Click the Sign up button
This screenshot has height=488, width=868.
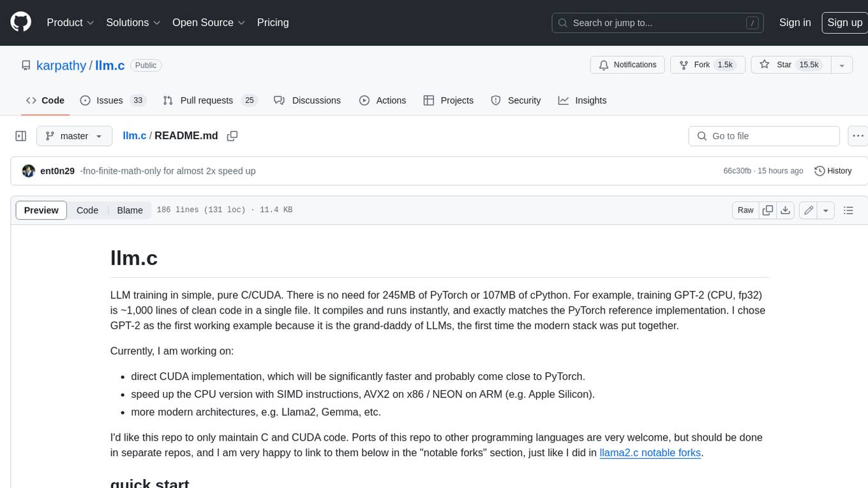(844, 22)
